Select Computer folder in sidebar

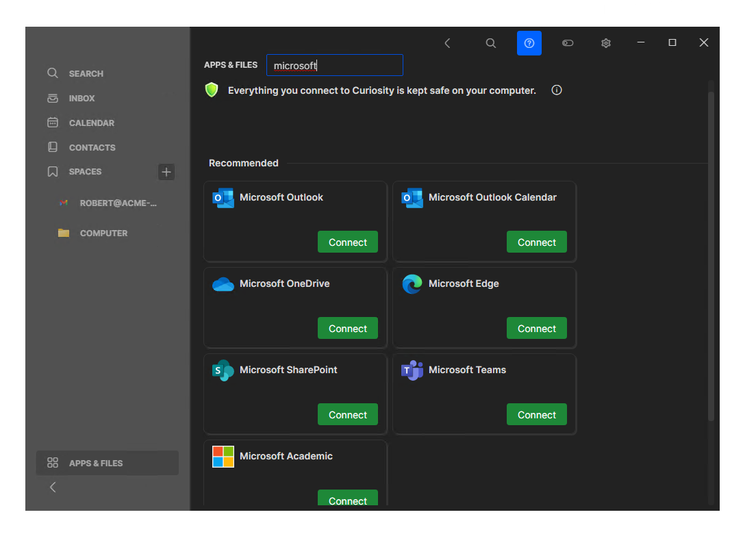103,233
